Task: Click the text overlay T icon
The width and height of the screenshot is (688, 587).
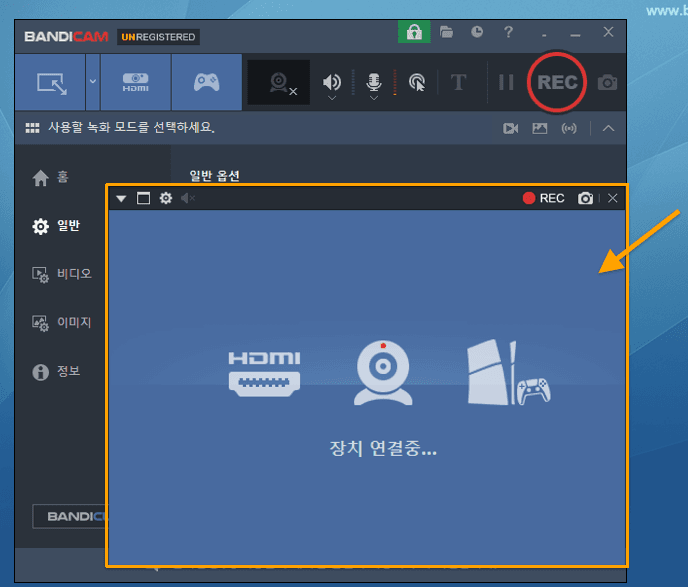Action: 459,82
